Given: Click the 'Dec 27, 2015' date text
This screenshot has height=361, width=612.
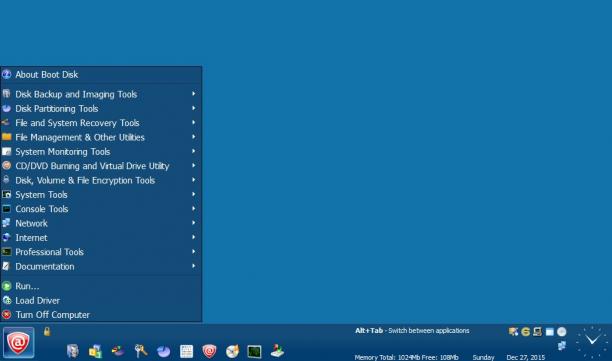Looking at the screenshot, I should point(526,357).
